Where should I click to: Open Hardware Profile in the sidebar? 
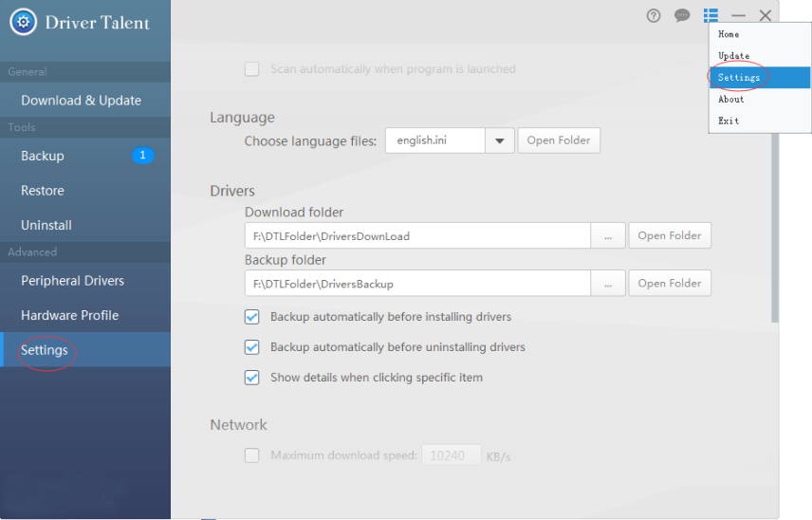[85, 315]
